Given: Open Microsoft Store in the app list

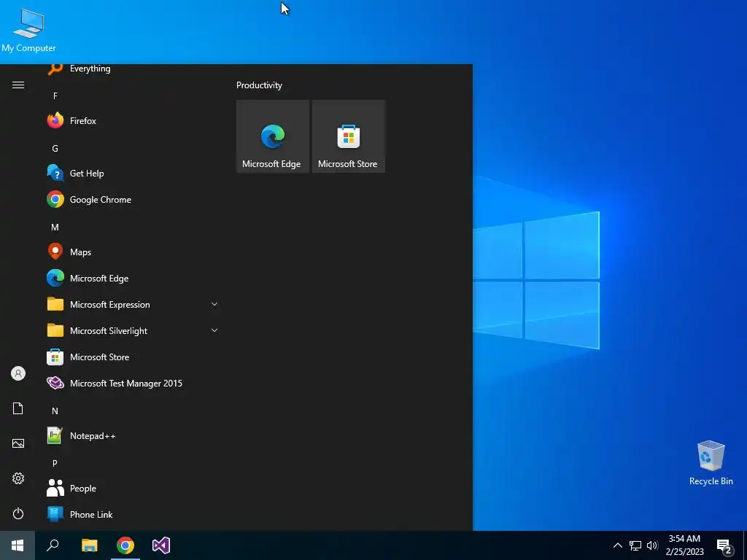Looking at the screenshot, I should point(132,357).
